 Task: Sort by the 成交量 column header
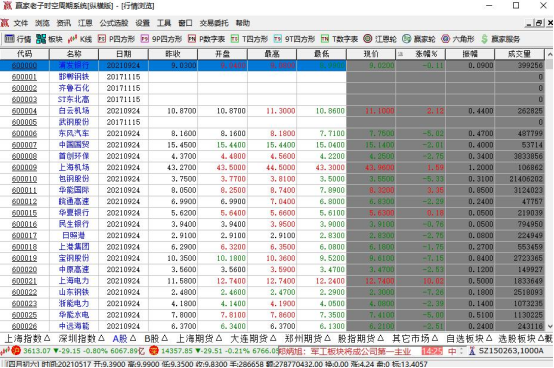[x=519, y=54]
